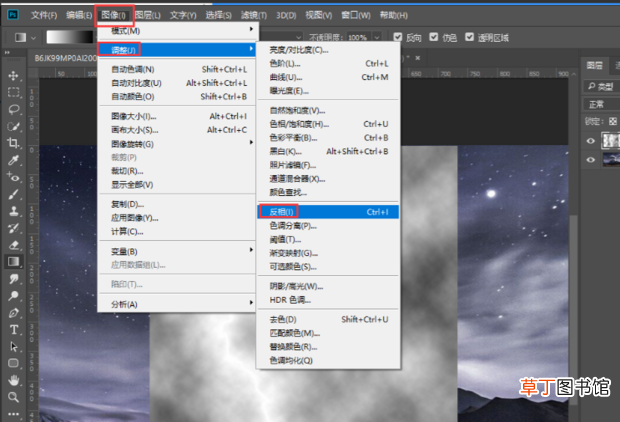620x422 pixels.
Task: Select the History Brush tool
Action: [x=13, y=228]
